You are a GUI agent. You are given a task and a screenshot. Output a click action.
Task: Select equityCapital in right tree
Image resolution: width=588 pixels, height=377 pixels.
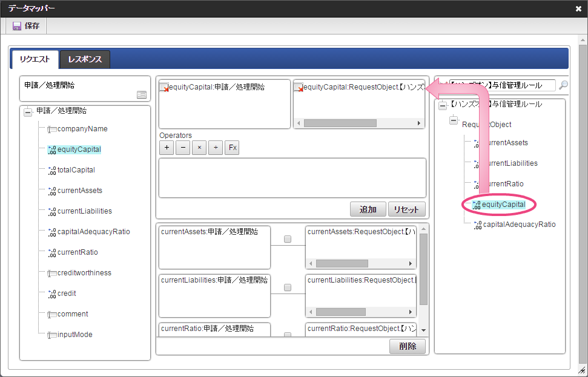504,205
